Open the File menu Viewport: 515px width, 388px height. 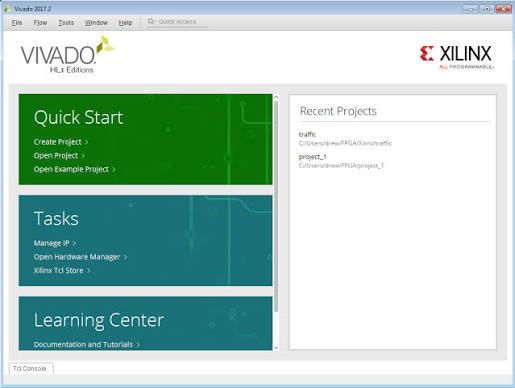pos(17,23)
